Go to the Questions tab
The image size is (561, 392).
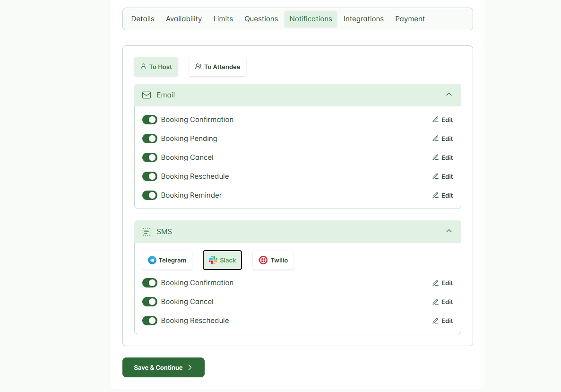tap(261, 19)
